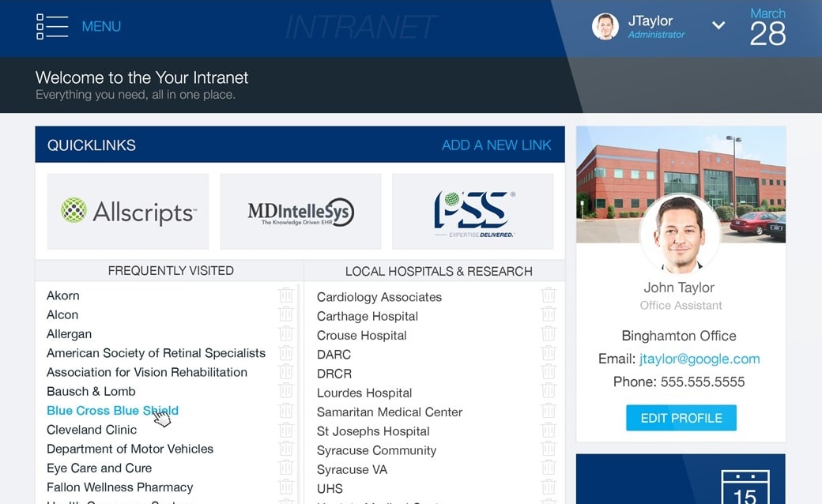The height and width of the screenshot is (504, 822).
Task: Visit the Carthage Hospital link
Action: pos(368,317)
